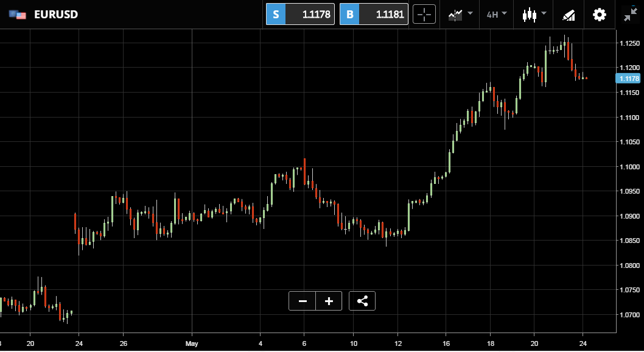Click the 1.1250 price axis label
Image resolution: width=644 pixels, height=352 pixels.
(629, 43)
